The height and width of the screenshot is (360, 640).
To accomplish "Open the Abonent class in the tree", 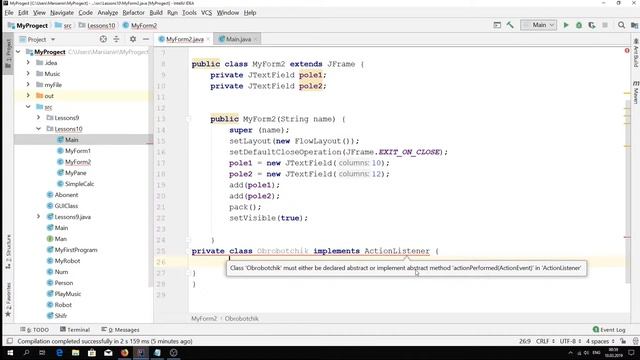I will 66,195.
